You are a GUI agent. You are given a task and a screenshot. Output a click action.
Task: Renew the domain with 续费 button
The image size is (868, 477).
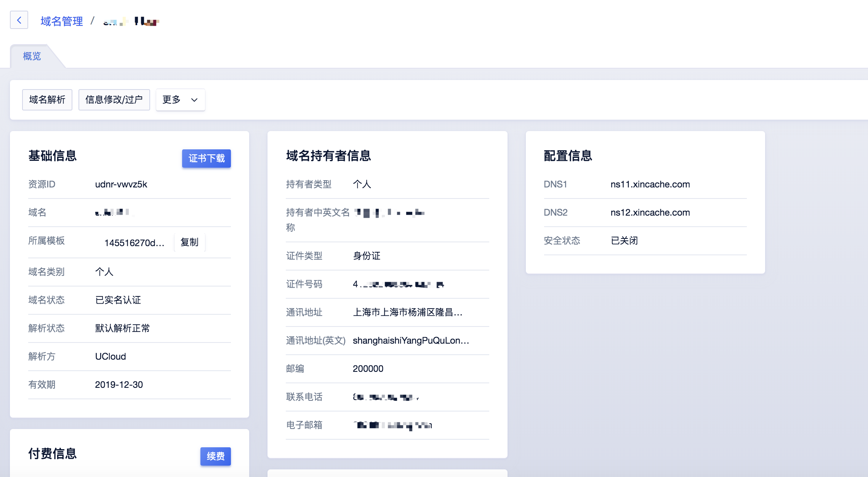215,456
